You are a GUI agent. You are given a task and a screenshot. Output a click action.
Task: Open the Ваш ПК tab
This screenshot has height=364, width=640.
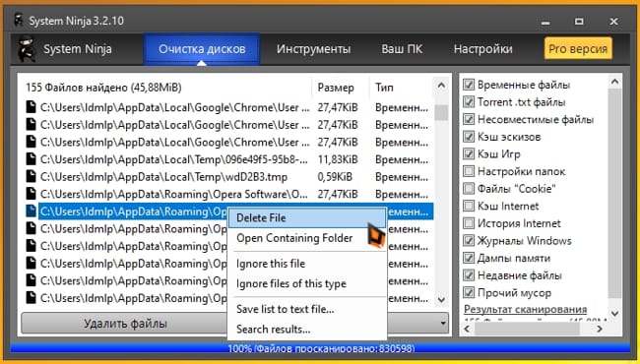402,49
